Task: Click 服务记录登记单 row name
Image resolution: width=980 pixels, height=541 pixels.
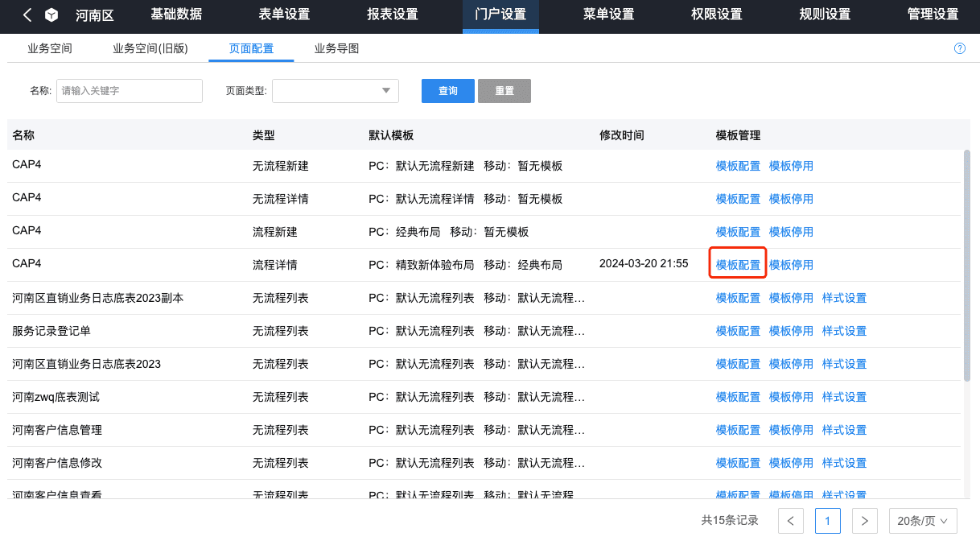Action: (51, 331)
